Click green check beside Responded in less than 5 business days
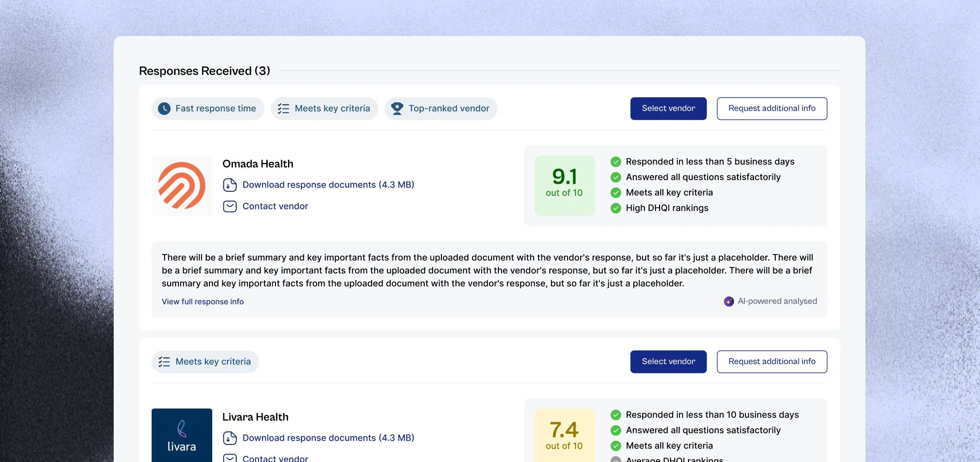The width and height of the screenshot is (980, 462). pos(616,162)
